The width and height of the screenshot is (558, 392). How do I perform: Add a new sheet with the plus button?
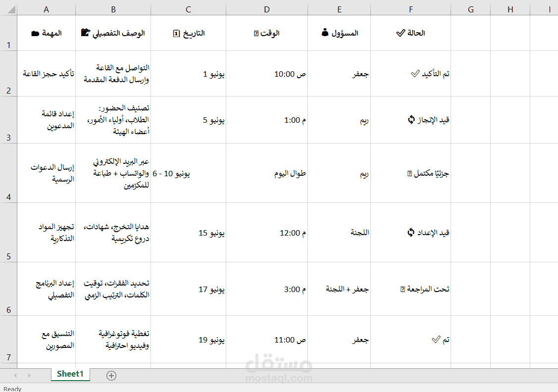pos(111,375)
